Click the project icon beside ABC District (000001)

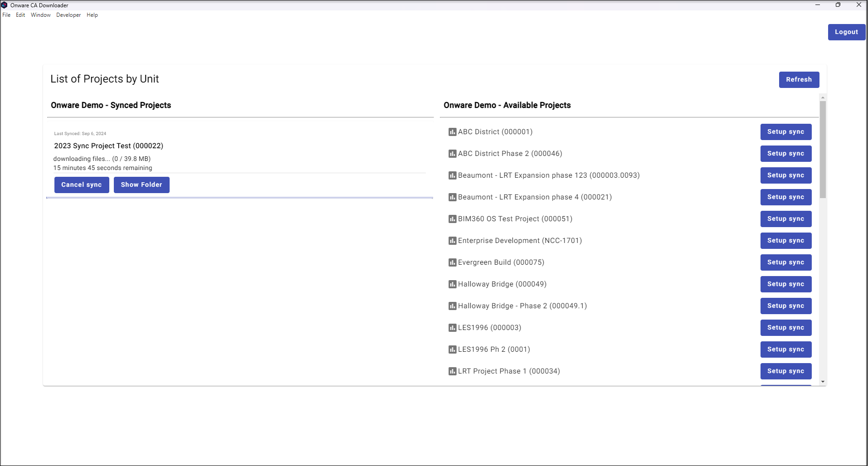point(452,132)
